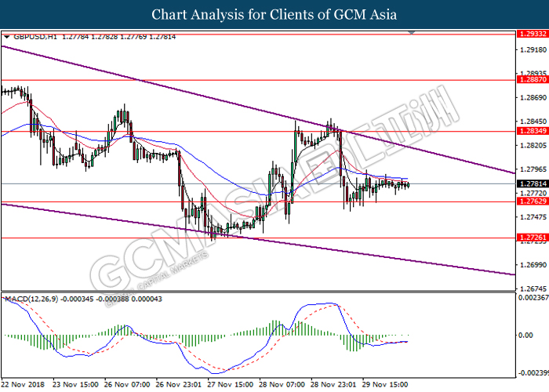Click the dropdown triangle beside GBPUSD,H1
Viewport: 549px width, 392px height.
(6, 36)
